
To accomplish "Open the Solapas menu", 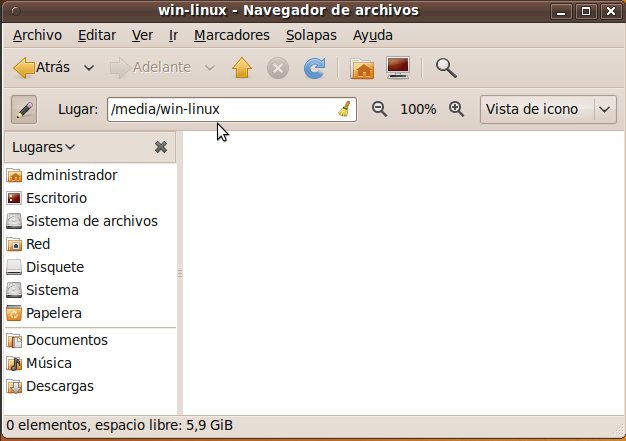I will (x=311, y=35).
